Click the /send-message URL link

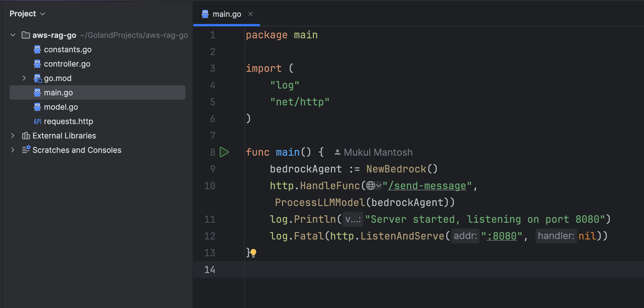click(x=426, y=186)
